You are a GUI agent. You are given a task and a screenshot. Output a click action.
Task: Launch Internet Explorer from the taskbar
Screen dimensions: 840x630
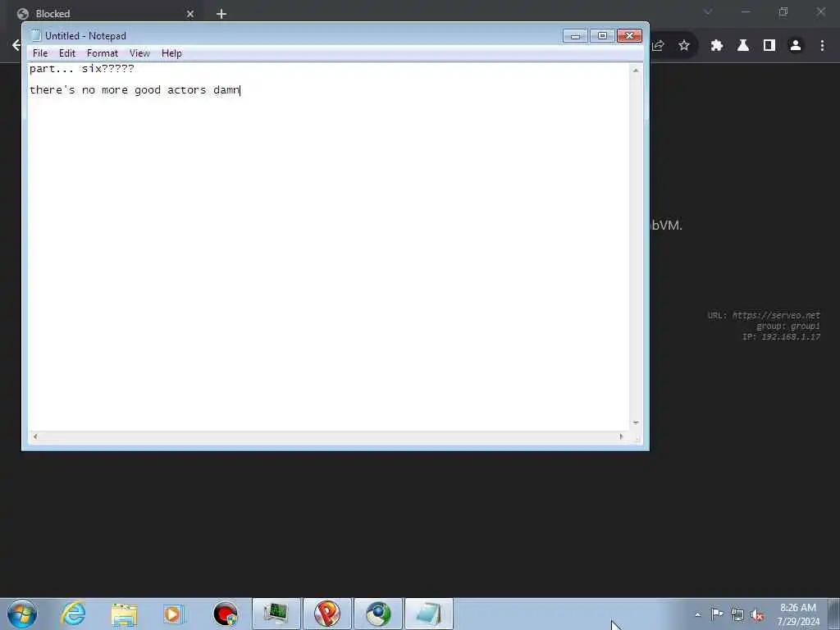pos(73,614)
